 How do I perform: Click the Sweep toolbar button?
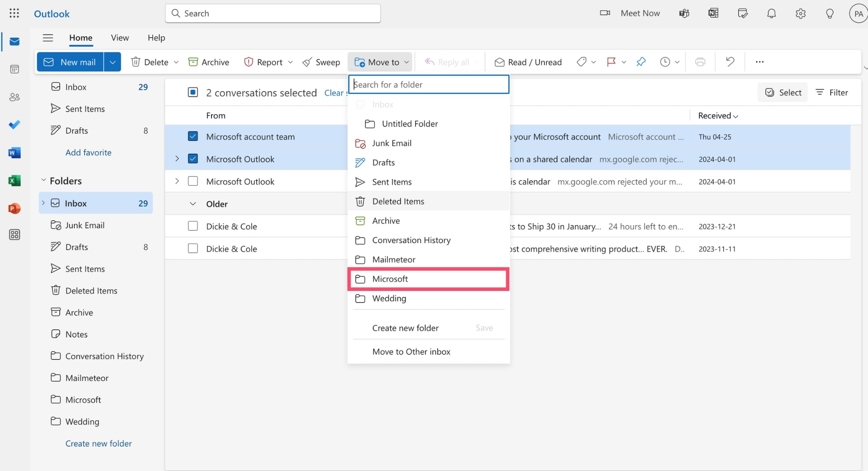[x=321, y=62]
